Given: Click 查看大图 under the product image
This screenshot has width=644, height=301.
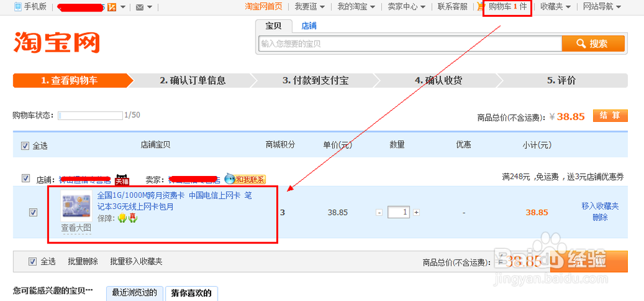Looking at the screenshot, I should coord(76,228).
